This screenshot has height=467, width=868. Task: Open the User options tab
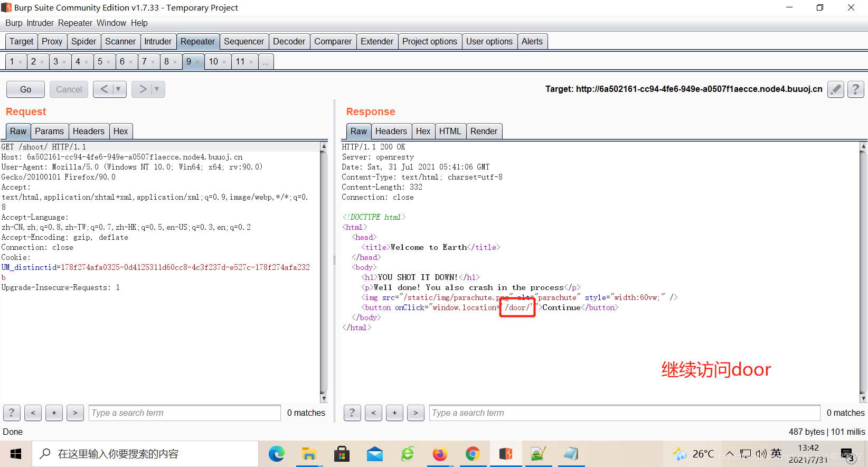click(x=489, y=41)
